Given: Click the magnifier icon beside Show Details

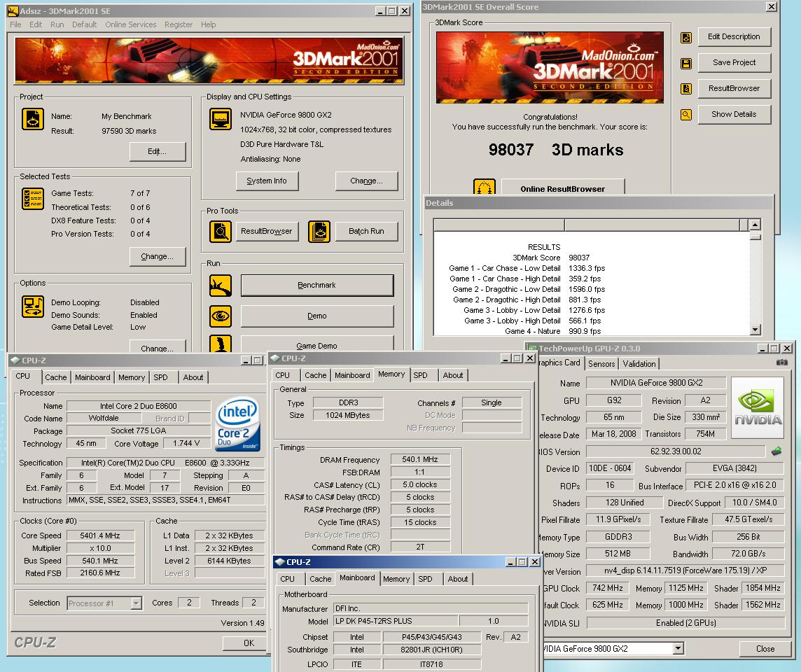Looking at the screenshot, I should point(686,115).
